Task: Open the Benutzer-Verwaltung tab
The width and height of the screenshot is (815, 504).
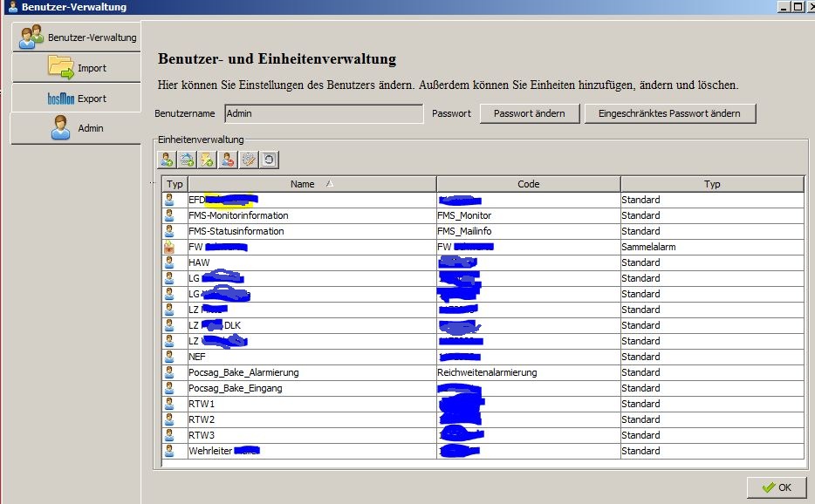Action: [77, 37]
